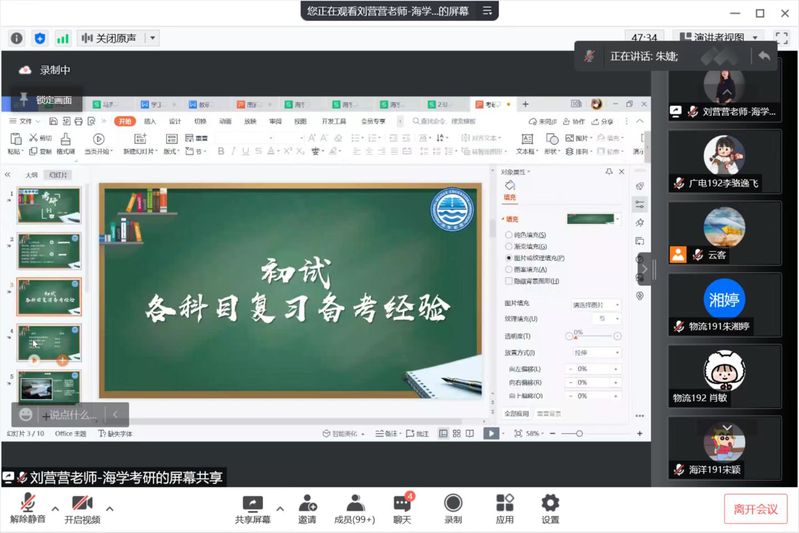Open meeting 设置 settings
This screenshot has width=799, height=533.
click(550, 510)
